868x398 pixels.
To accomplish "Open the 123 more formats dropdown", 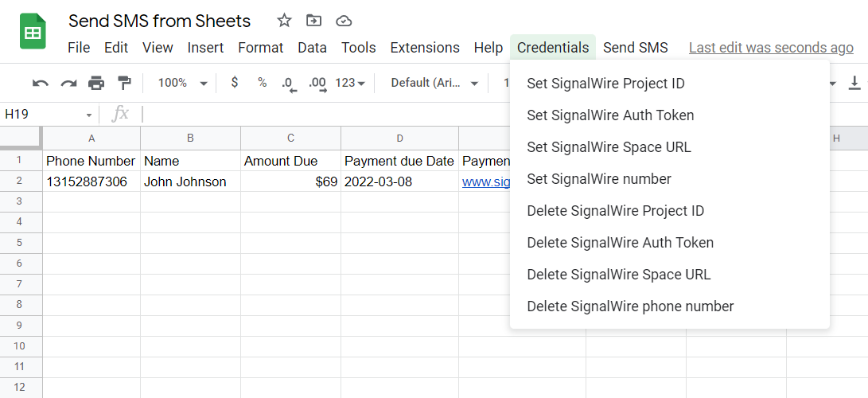I will (x=350, y=83).
